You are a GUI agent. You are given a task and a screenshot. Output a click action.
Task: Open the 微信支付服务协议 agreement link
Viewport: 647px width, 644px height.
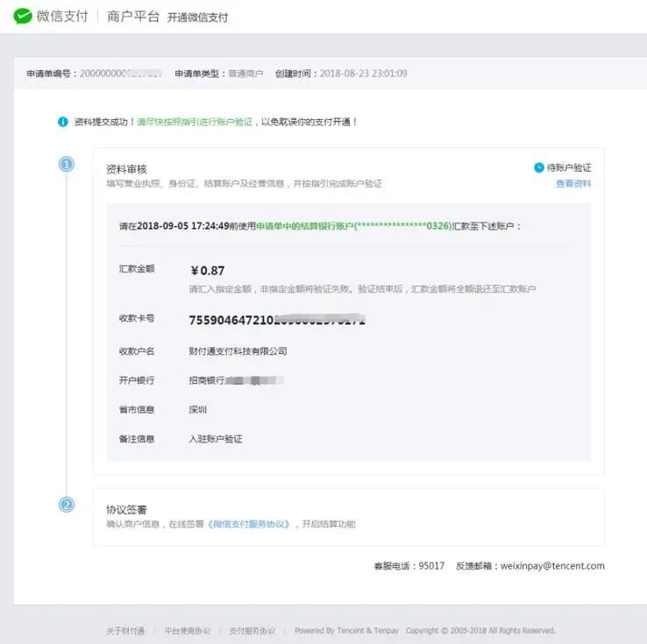pos(250,524)
